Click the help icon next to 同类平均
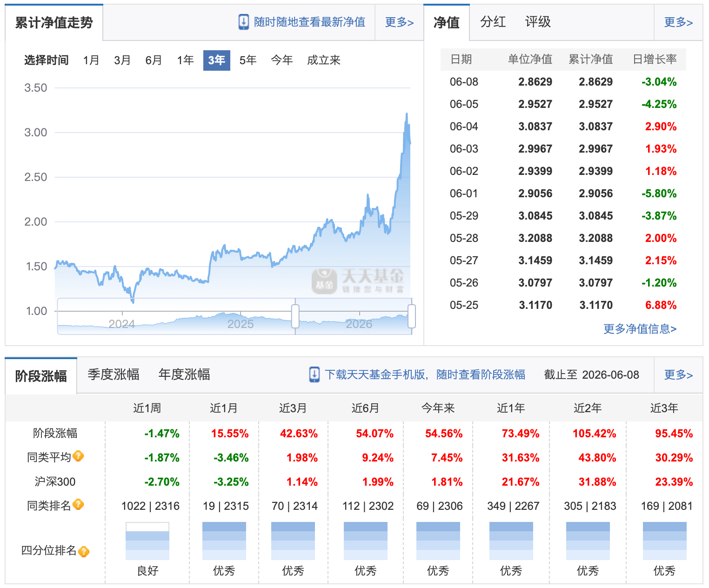The width and height of the screenshot is (709, 588). pos(79,456)
